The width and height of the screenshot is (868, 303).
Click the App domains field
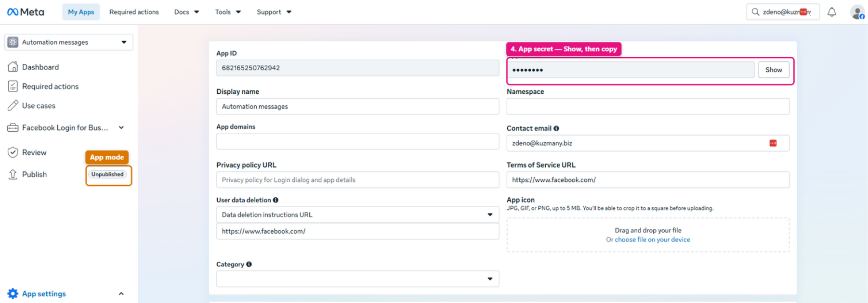(357, 141)
